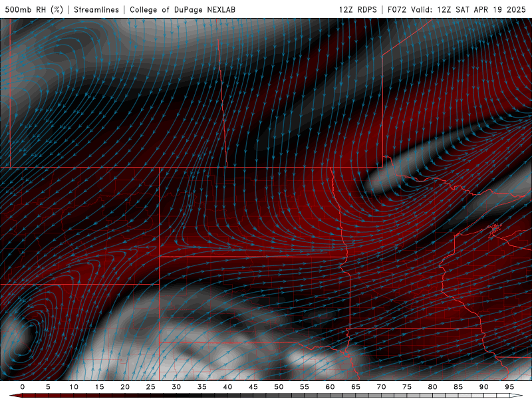Screen dimensions: 532x399
Task: Click the colorbar label "75"
Action: click(407, 387)
